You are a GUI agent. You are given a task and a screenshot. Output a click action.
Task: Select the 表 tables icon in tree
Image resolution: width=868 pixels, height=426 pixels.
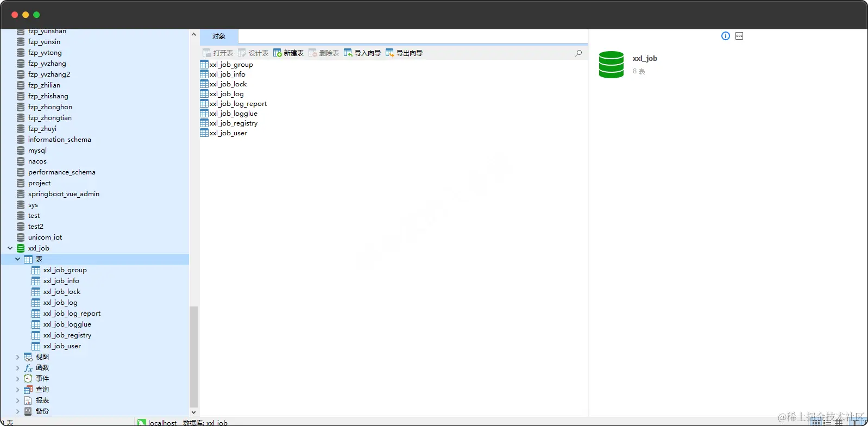[28, 259]
